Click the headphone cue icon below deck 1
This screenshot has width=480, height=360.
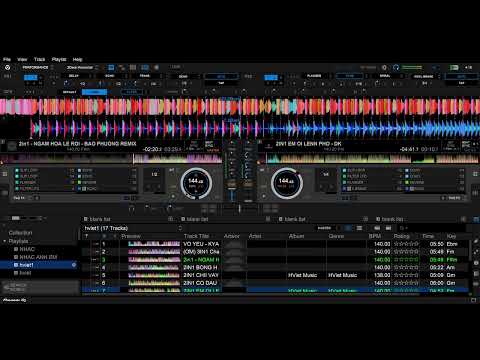pyautogui.click(x=131, y=209)
